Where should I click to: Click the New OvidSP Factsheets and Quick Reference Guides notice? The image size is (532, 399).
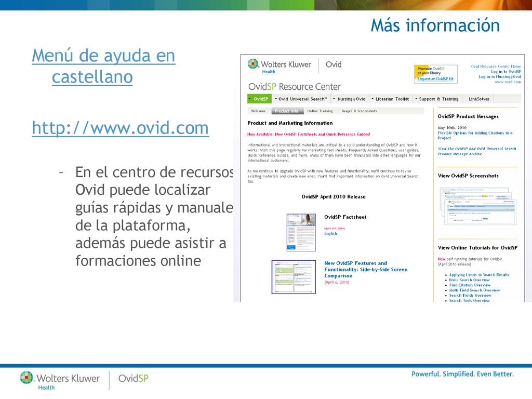[x=309, y=135]
